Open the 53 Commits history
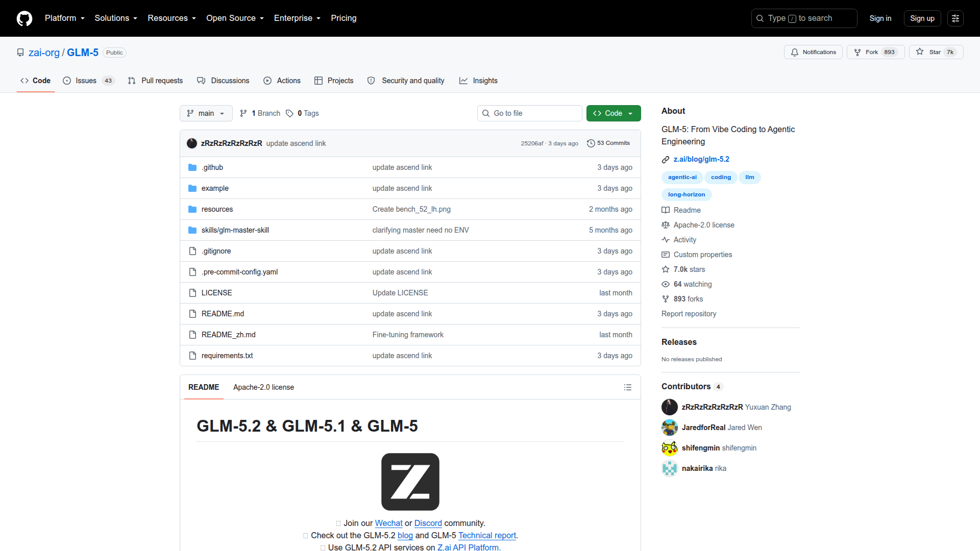980x551 pixels. coord(608,143)
